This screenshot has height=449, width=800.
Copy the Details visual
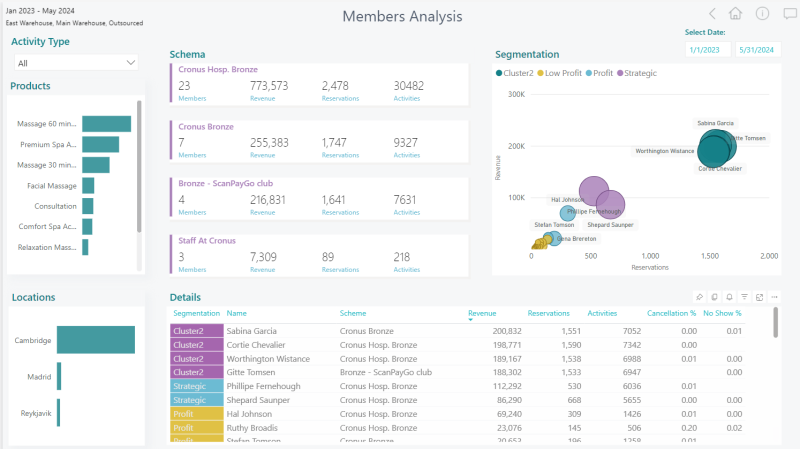(x=714, y=297)
